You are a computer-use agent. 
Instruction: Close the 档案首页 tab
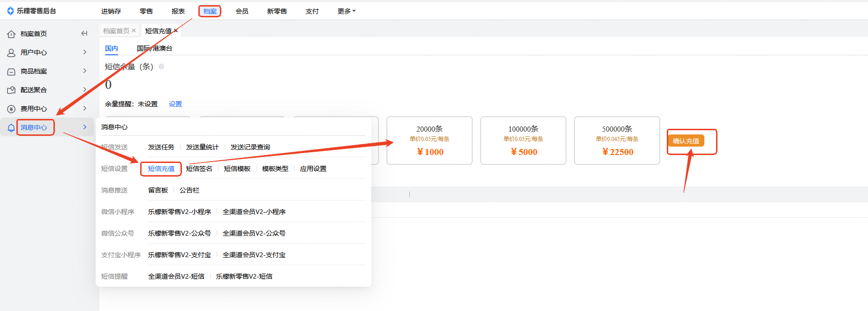point(134,30)
